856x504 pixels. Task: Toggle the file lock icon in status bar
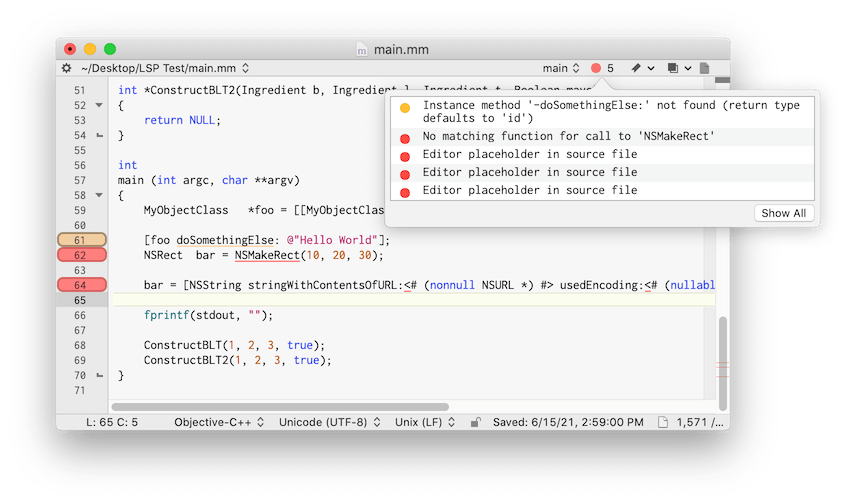click(x=477, y=422)
